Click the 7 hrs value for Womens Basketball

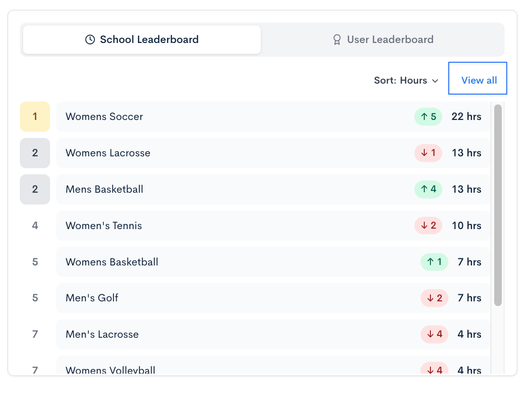[x=470, y=262]
